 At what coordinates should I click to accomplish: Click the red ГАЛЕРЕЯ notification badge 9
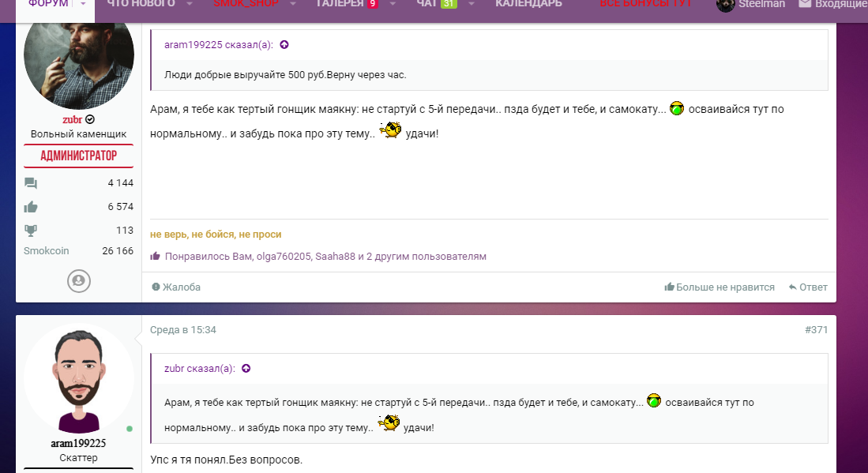tap(373, 4)
